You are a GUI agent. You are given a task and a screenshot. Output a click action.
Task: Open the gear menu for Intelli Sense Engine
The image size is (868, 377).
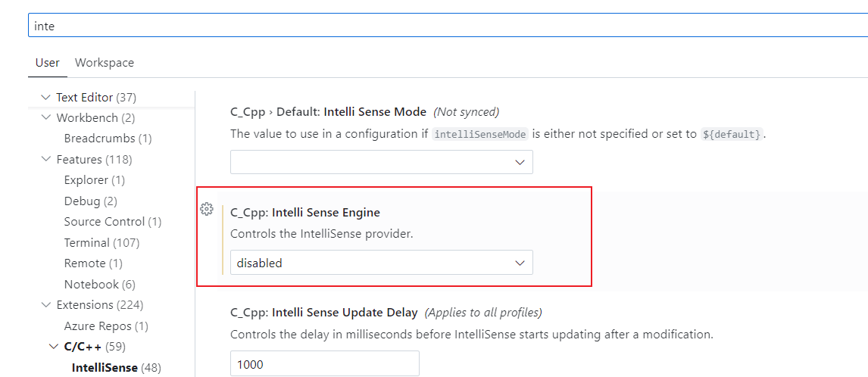[207, 209]
